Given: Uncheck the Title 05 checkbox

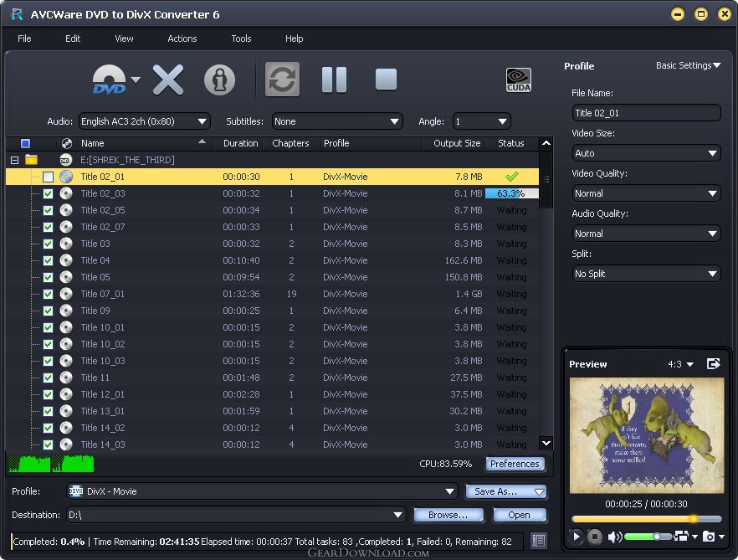Looking at the screenshot, I should point(48,277).
